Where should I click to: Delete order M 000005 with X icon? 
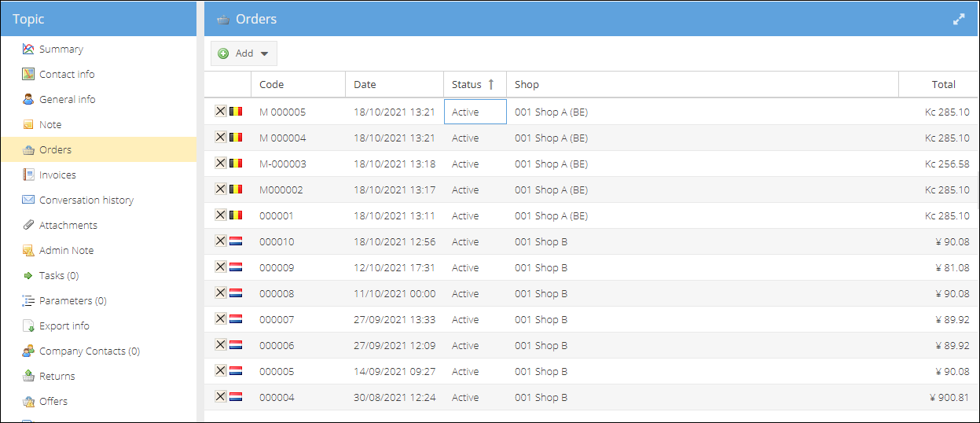tap(220, 112)
